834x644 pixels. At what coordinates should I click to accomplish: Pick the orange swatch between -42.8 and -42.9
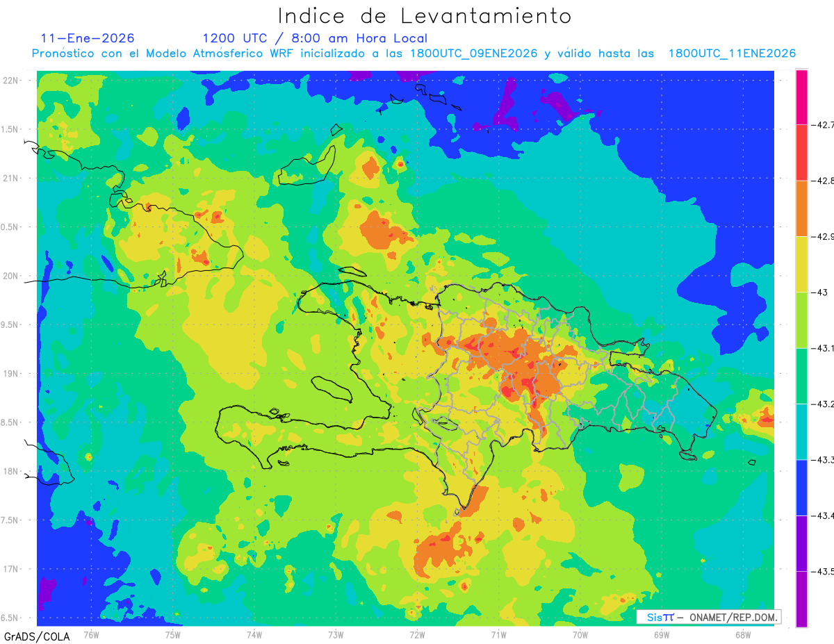point(801,208)
